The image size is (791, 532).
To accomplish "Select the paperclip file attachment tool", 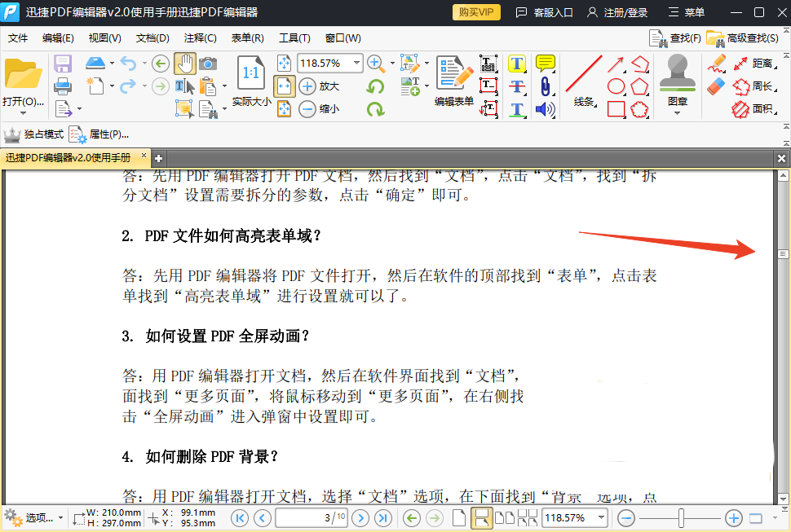I will 545,86.
